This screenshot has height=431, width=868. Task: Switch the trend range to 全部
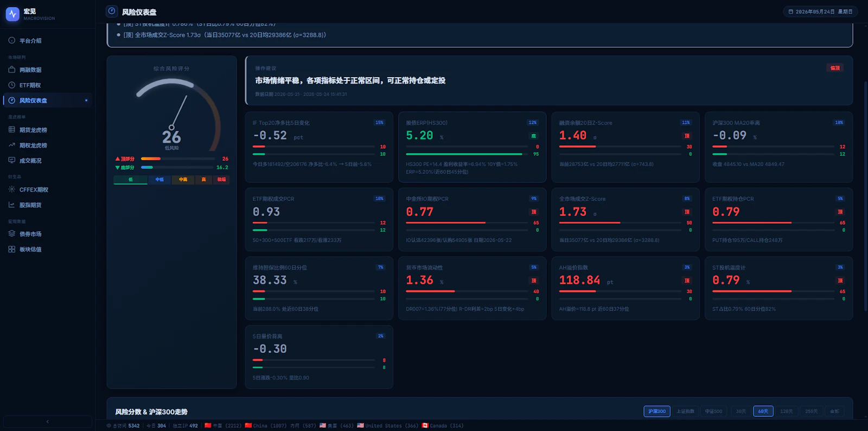point(835,411)
